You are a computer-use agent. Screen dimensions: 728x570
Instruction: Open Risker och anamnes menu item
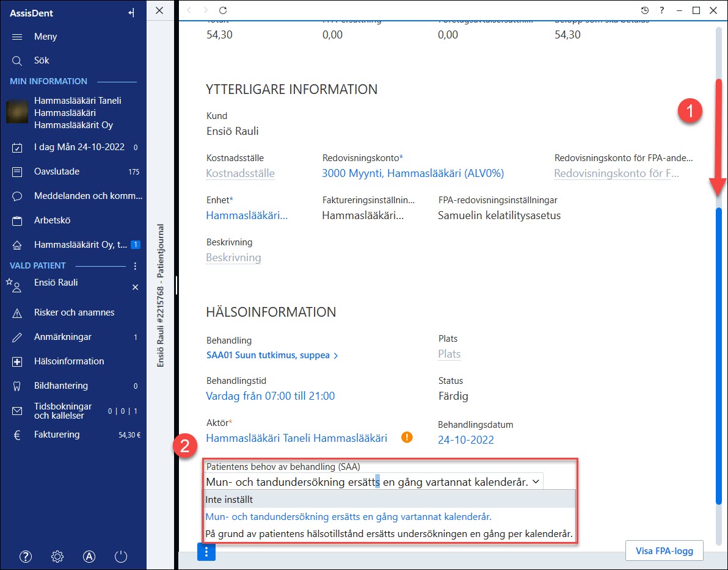pos(74,312)
